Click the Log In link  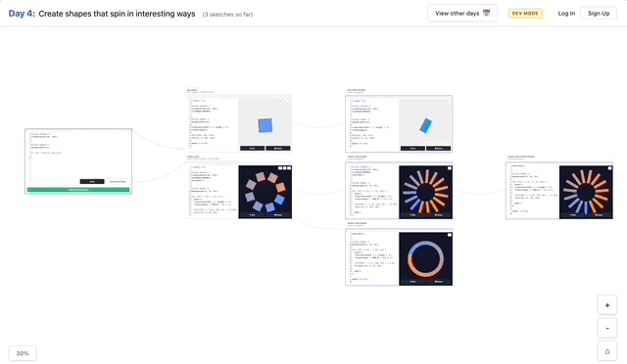[x=566, y=13]
